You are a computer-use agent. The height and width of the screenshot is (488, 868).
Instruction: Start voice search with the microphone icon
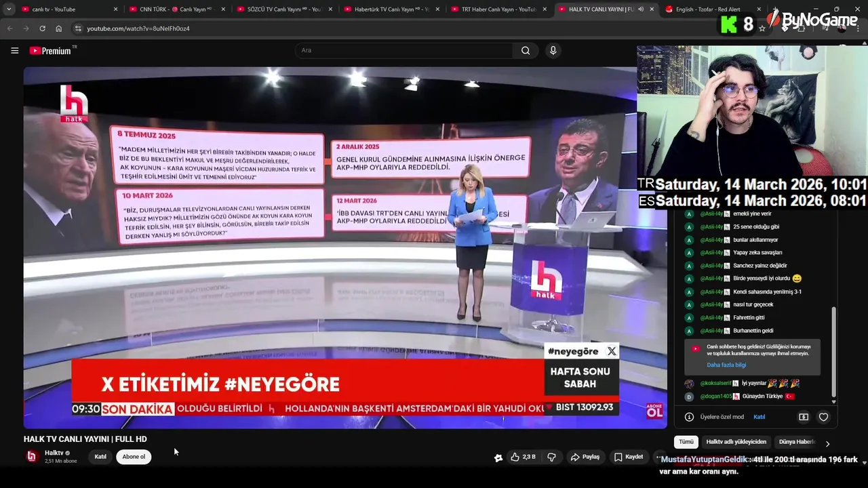point(553,51)
